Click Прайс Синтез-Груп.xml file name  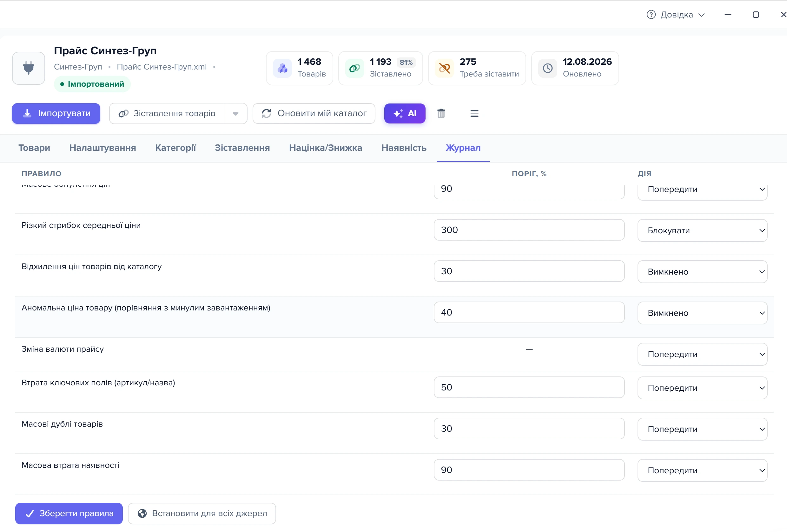click(x=162, y=67)
